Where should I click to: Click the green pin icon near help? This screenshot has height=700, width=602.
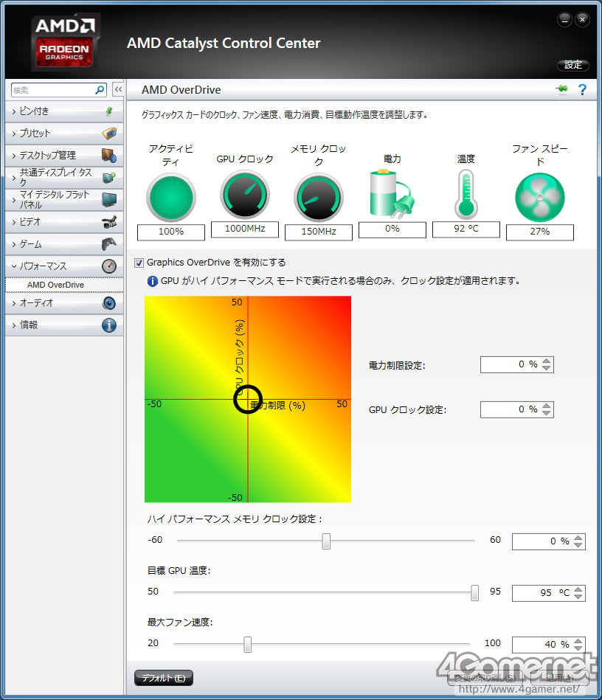tap(562, 89)
